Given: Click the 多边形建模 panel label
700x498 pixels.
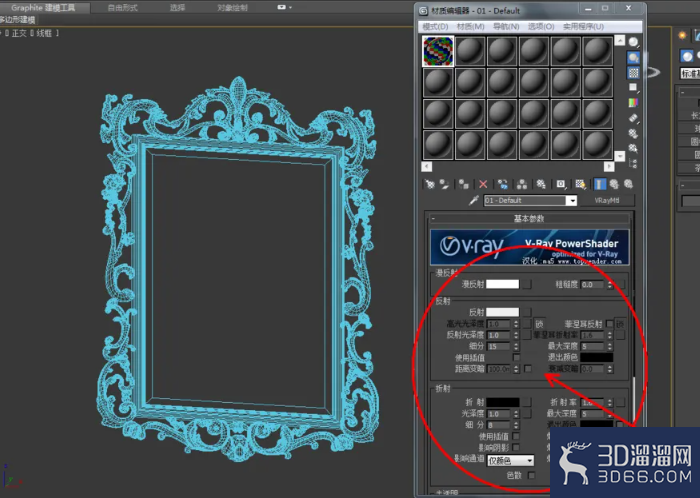Looking at the screenshot, I should coord(18,20).
